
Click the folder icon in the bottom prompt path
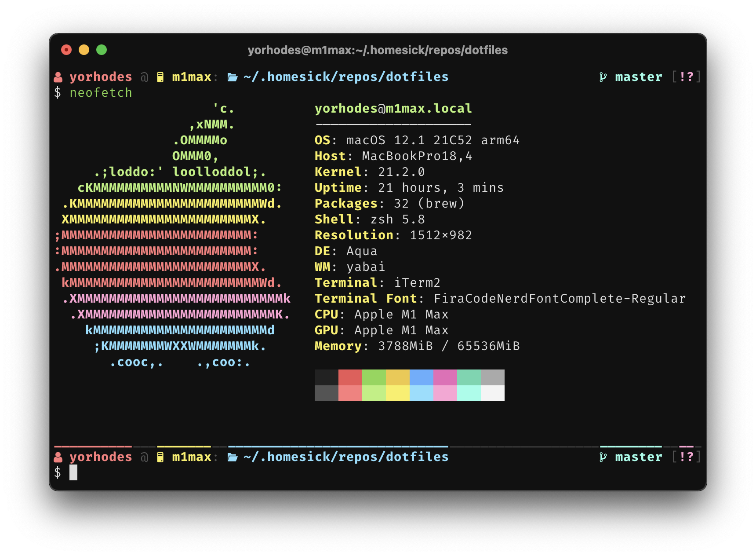(x=233, y=457)
